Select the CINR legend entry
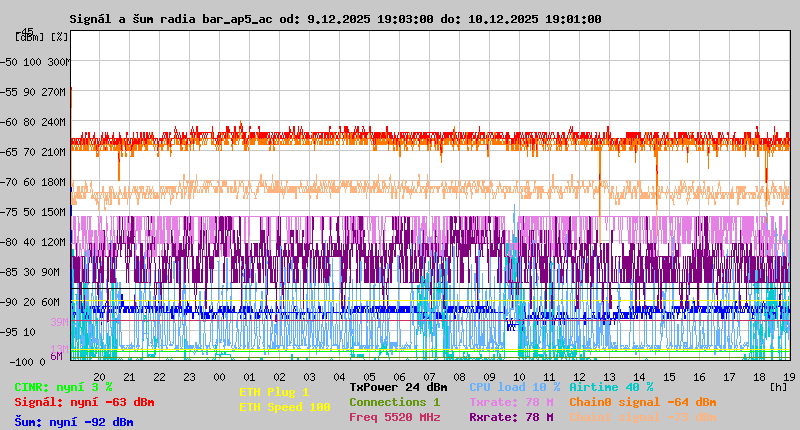The height and width of the screenshot is (430, 800). [x=63, y=386]
